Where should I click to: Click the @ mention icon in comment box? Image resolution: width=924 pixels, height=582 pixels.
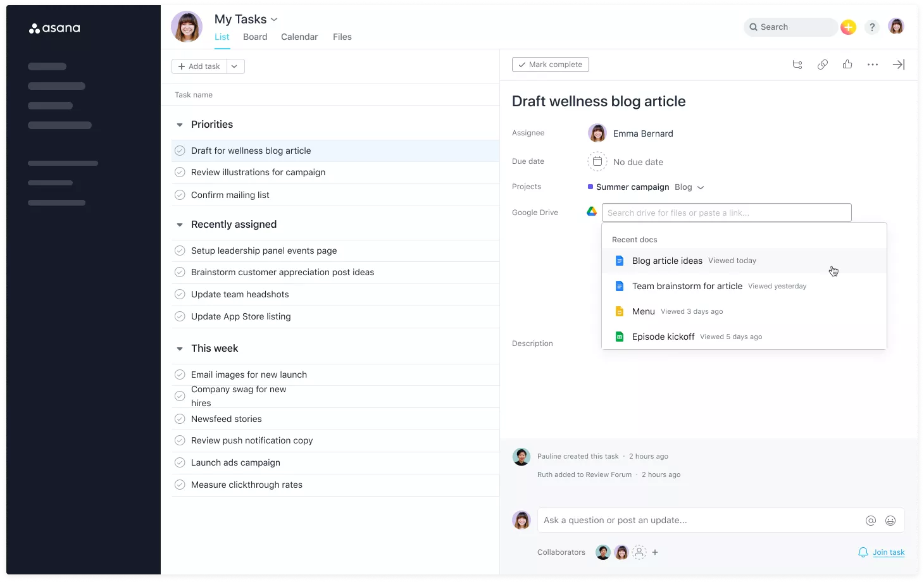pyautogui.click(x=871, y=521)
